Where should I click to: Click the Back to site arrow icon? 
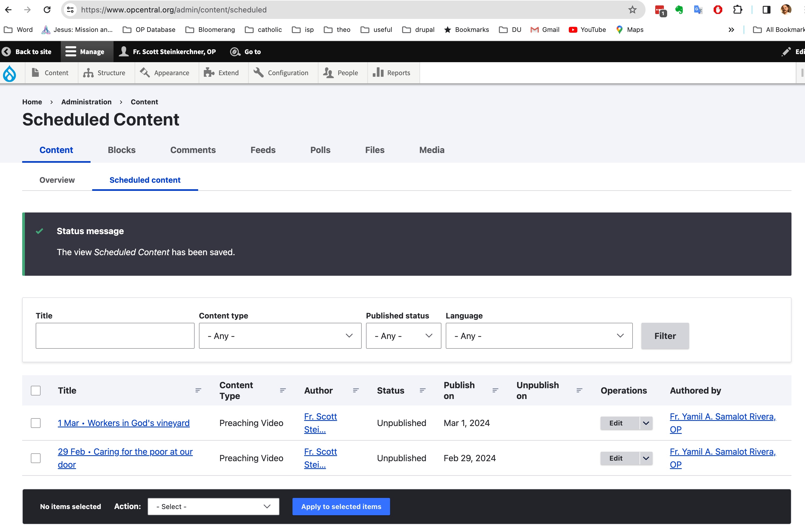[x=6, y=52]
